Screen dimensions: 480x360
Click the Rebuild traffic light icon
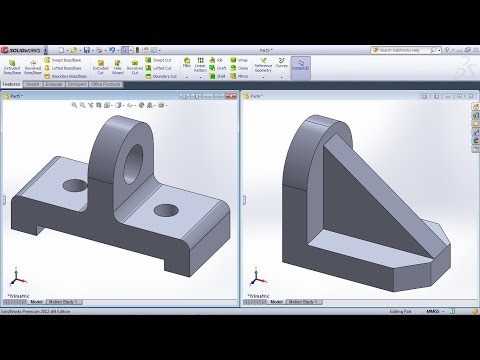point(137,50)
